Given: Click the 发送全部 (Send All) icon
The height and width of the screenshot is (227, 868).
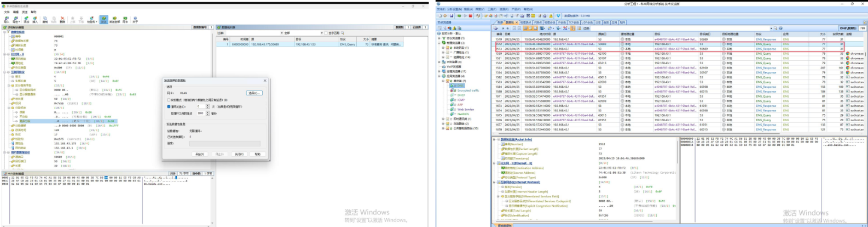Looking at the screenshot, I should click(114, 19).
